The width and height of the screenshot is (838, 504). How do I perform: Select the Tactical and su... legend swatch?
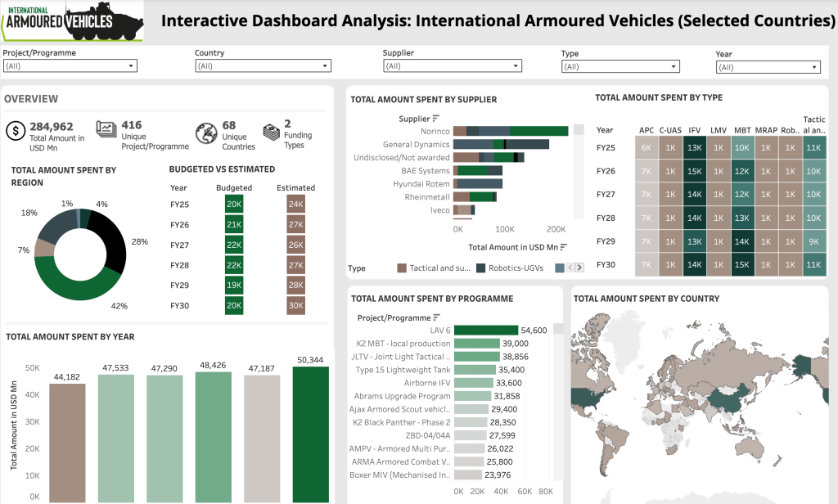pos(402,268)
